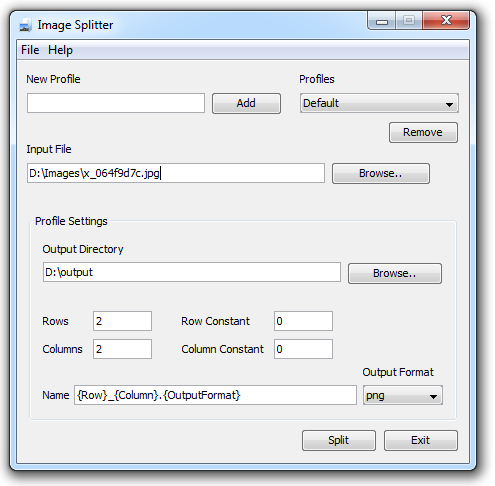Click the Exit button
The height and width of the screenshot is (486, 495).
[421, 440]
